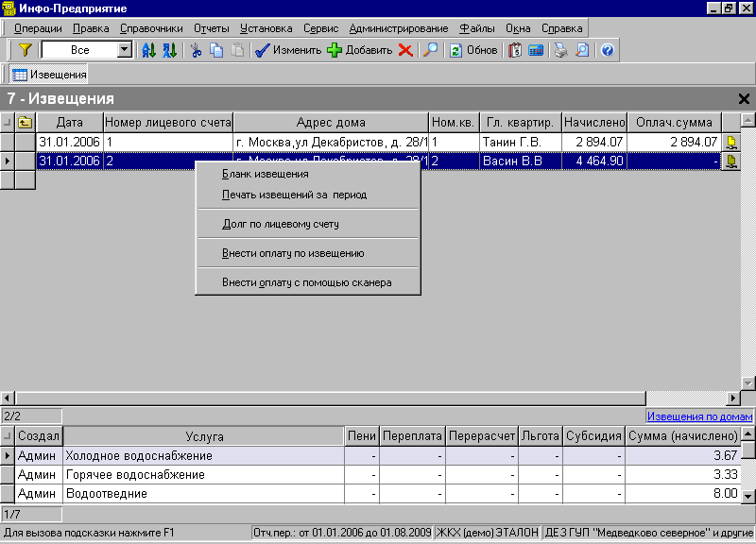Open the Справка menu
Viewport: 756px width, 544px height.
point(561,28)
